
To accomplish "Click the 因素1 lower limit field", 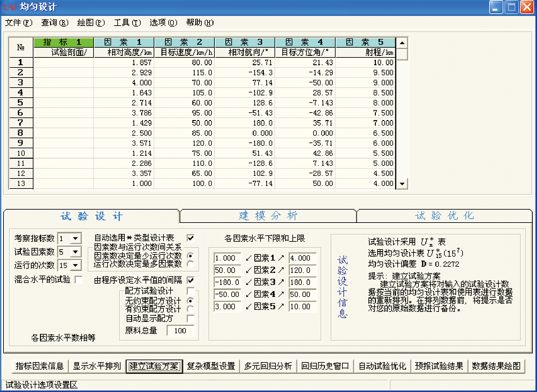I will pos(227,258).
